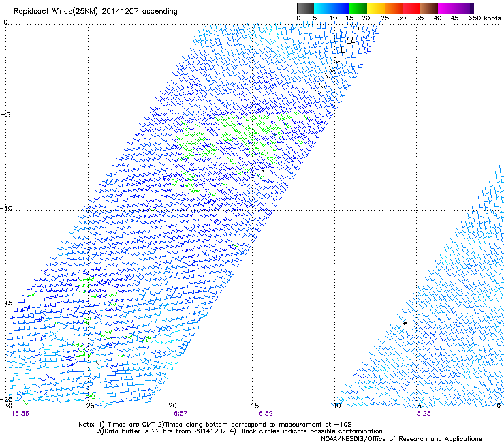The height and width of the screenshot is (443, 504).
Task: Select the orange 25-30 knots legend segment
Action: click(394, 8)
